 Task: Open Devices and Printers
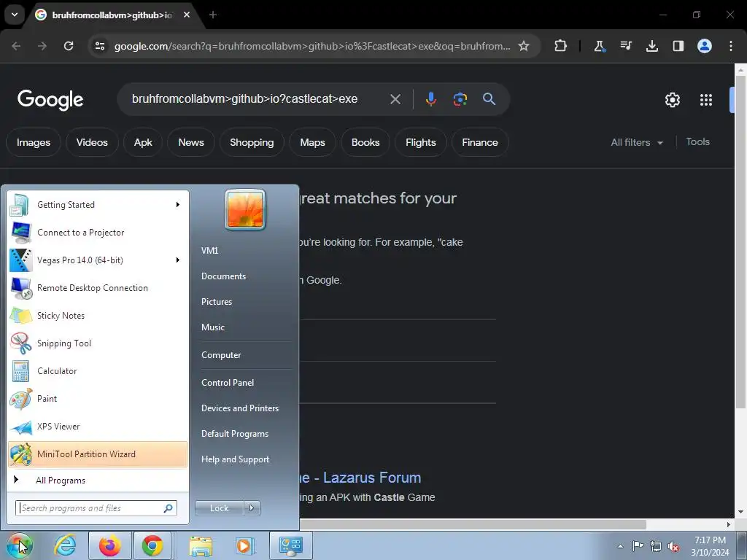pos(240,408)
